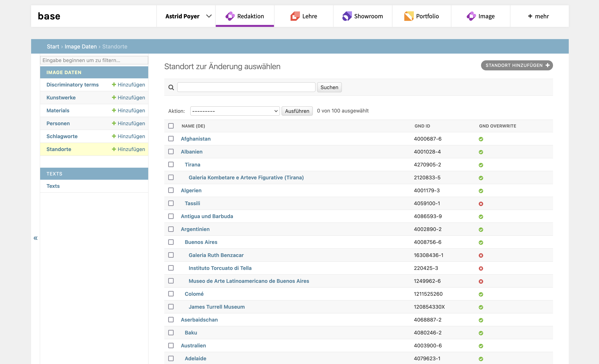
Task: Click the Standort search text field
Action: coord(246,87)
